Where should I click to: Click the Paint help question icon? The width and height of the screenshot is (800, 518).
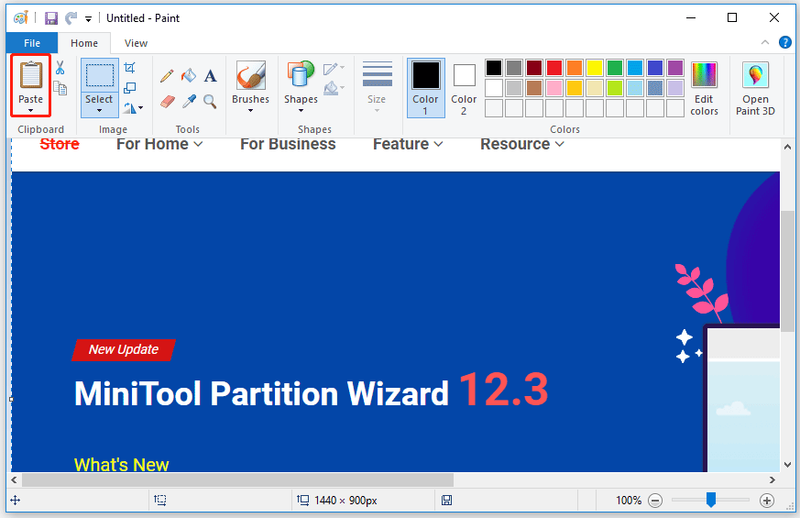pyautogui.click(x=785, y=42)
